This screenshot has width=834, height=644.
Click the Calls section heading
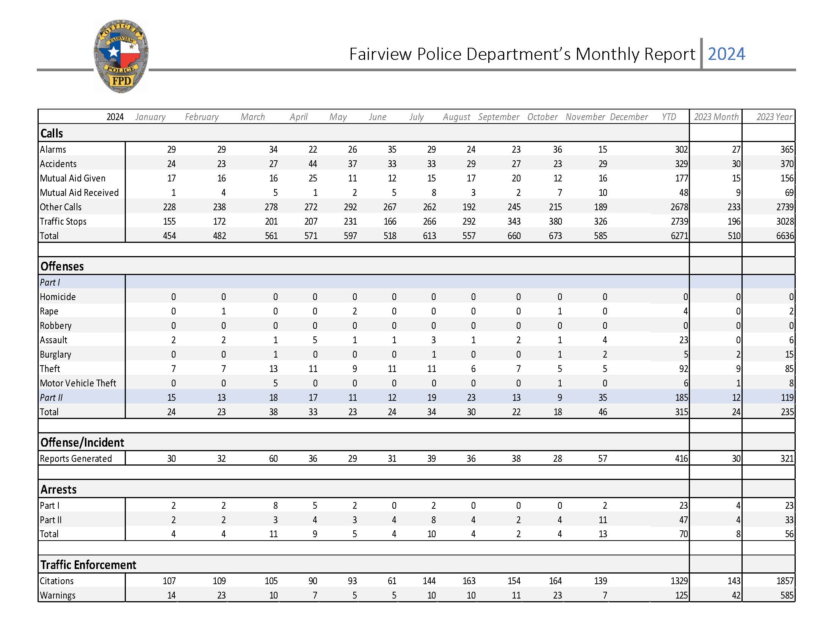click(52, 133)
